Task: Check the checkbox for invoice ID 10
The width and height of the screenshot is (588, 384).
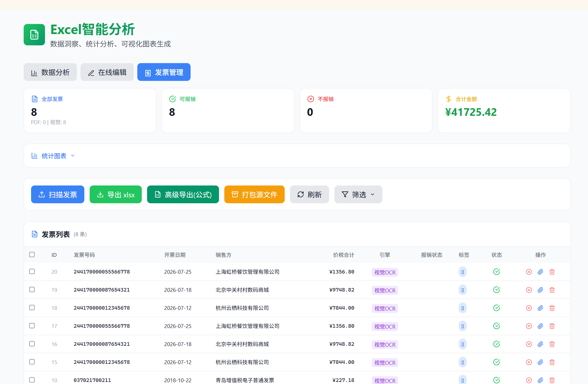Action: [x=32, y=380]
